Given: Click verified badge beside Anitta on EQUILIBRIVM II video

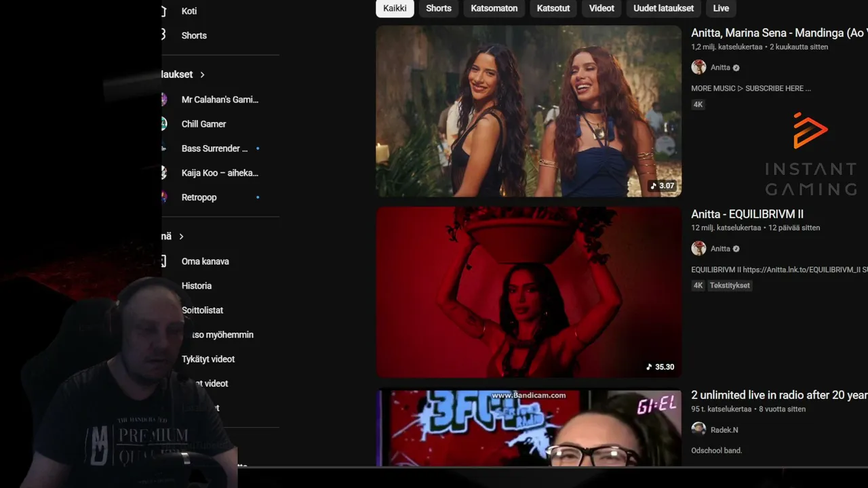Looking at the screenshot, I should pyautogui.click(x=736, y=249).
